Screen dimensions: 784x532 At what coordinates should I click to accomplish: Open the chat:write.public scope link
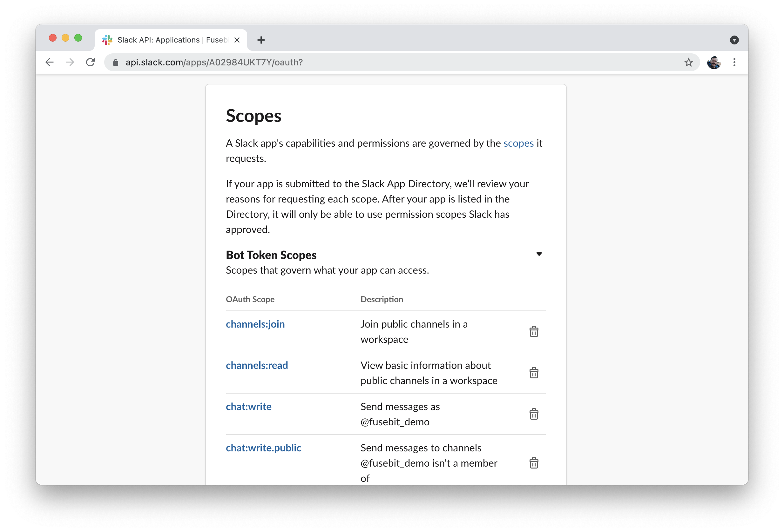click(x=263, y=448)
